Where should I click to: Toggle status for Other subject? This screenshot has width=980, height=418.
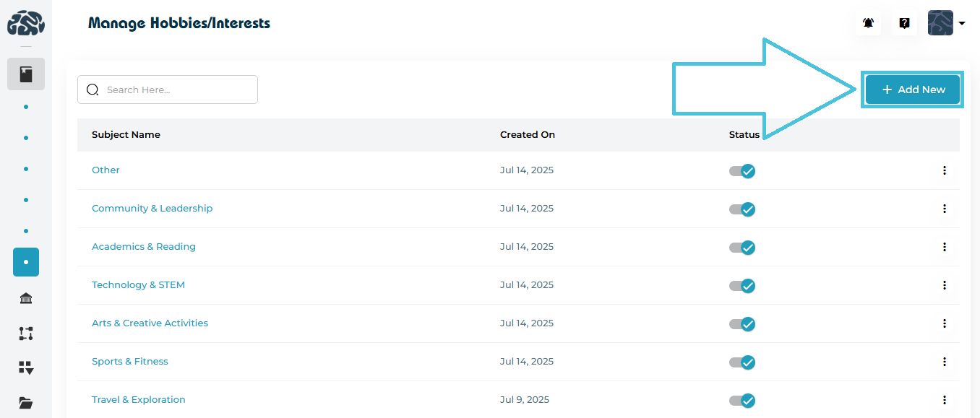click(742, 171)
